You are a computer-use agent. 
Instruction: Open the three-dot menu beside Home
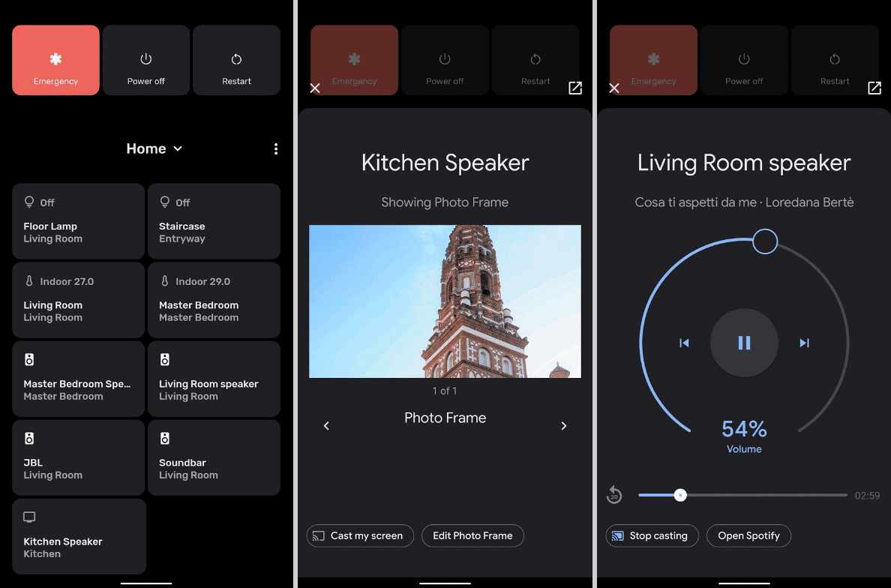coord(276,148)
